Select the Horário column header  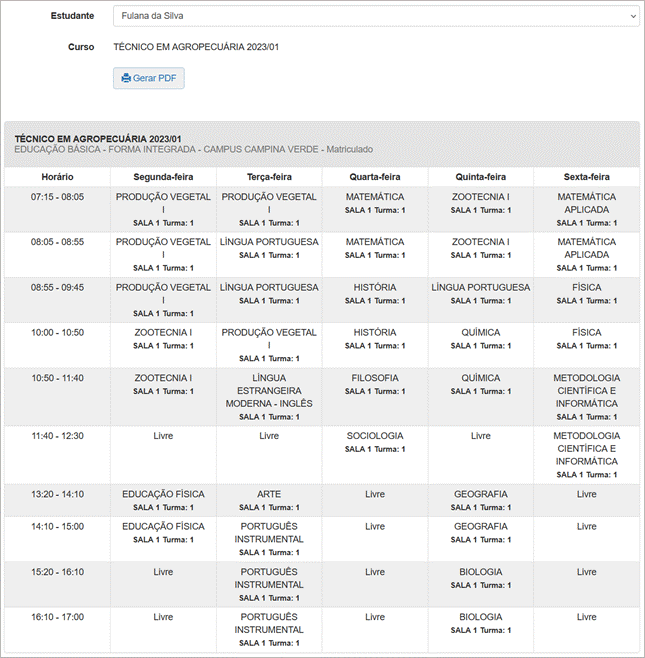(x=57, y=177)
